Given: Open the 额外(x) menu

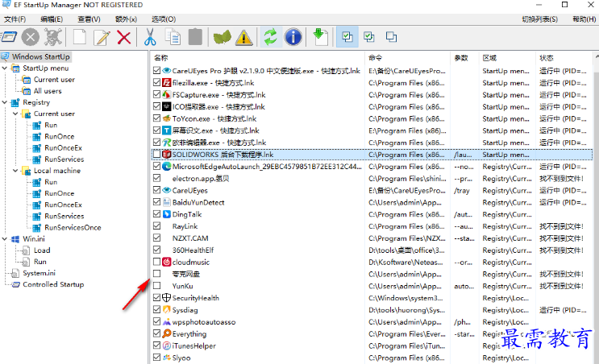Looking at the screenshot, I should tap(126, 19).
